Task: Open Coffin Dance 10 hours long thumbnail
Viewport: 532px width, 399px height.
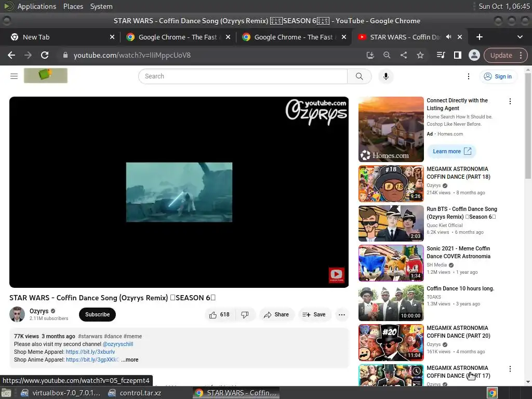Action: (391, 303)
